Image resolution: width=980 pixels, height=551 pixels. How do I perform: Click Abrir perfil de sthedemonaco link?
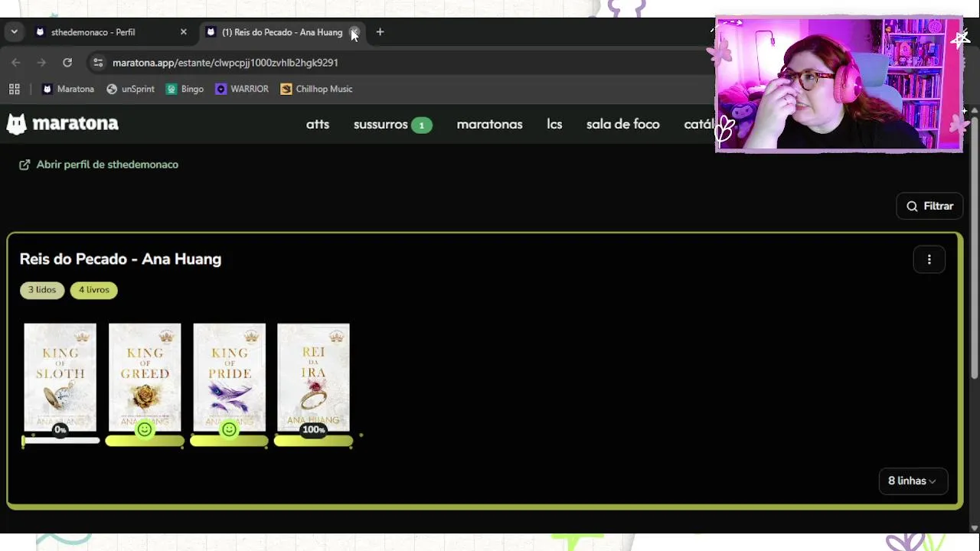point(107,165)
